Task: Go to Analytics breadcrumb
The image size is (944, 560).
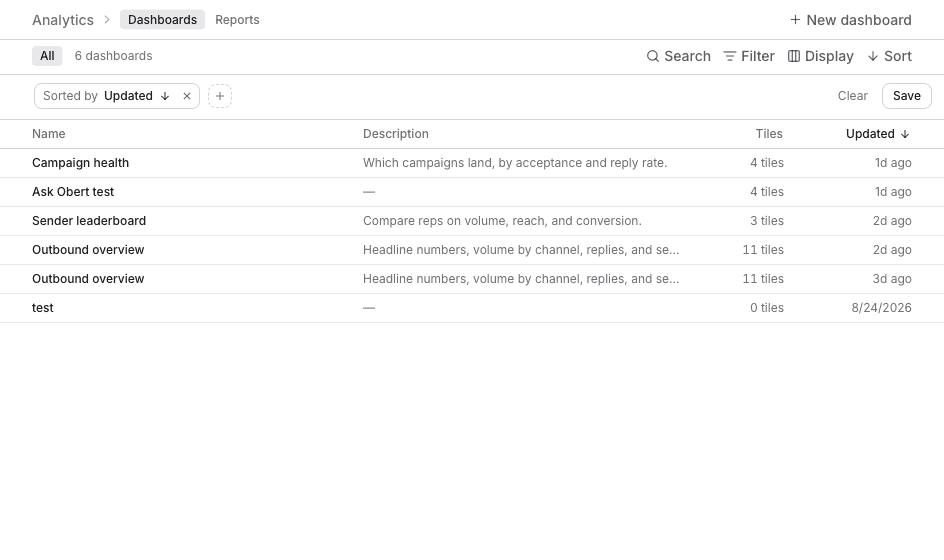Action: (63, 20)
